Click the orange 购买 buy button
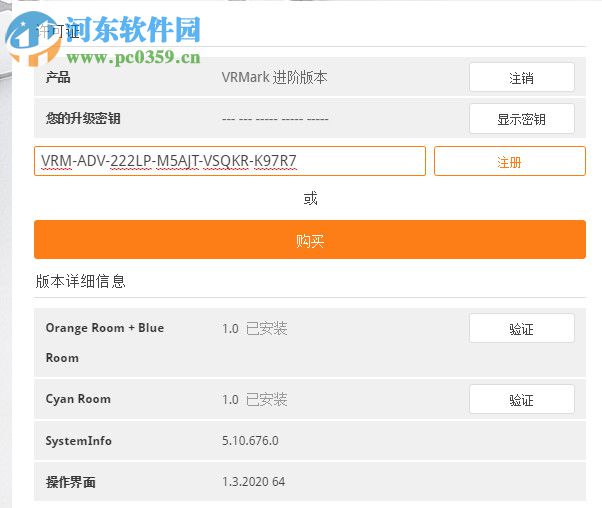 click(x=310, y=240)
